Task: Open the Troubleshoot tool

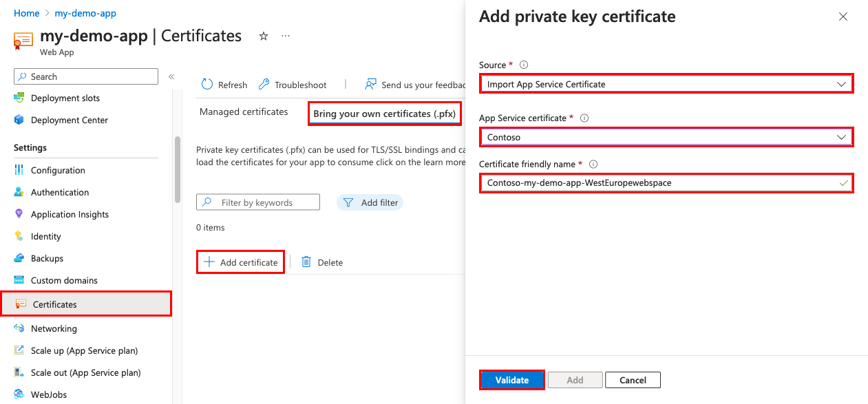Action: coord(293,84)
